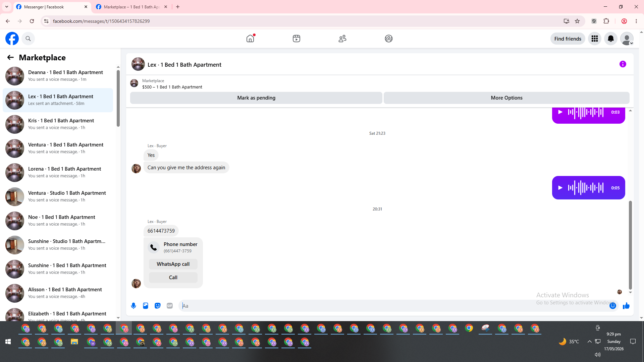Install app icon in address bar
Screen dimensions: 644x362
[x=567, y=21]
